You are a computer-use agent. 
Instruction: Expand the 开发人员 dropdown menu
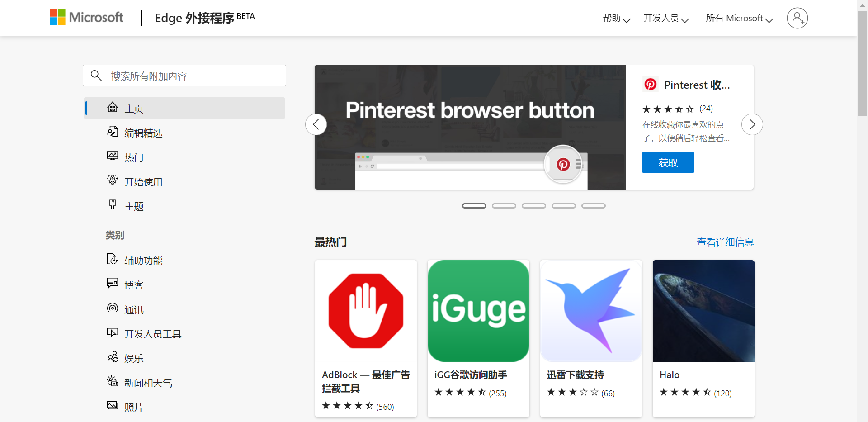coord(666,19)
